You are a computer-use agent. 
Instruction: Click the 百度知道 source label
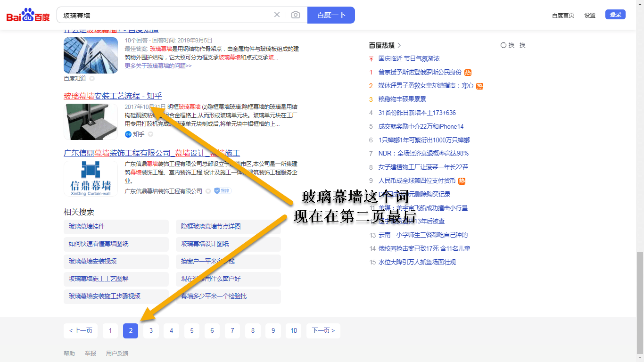coord(75,79)
